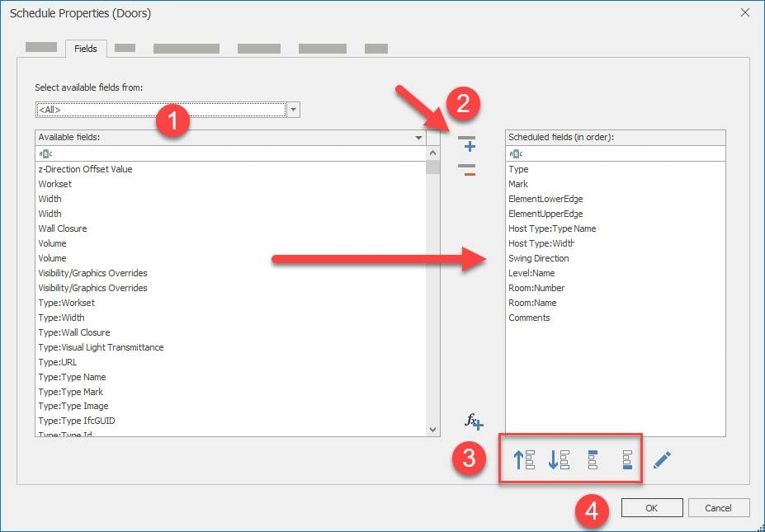765x532 pixels.
Task: Click the ABC filter icon in Scheduled fields
Action: click(516, 153)
